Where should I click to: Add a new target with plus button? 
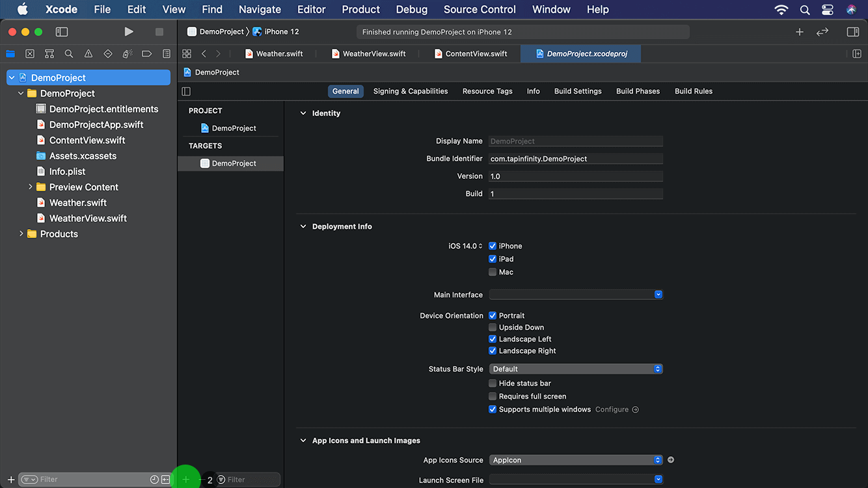click(186, 480)
